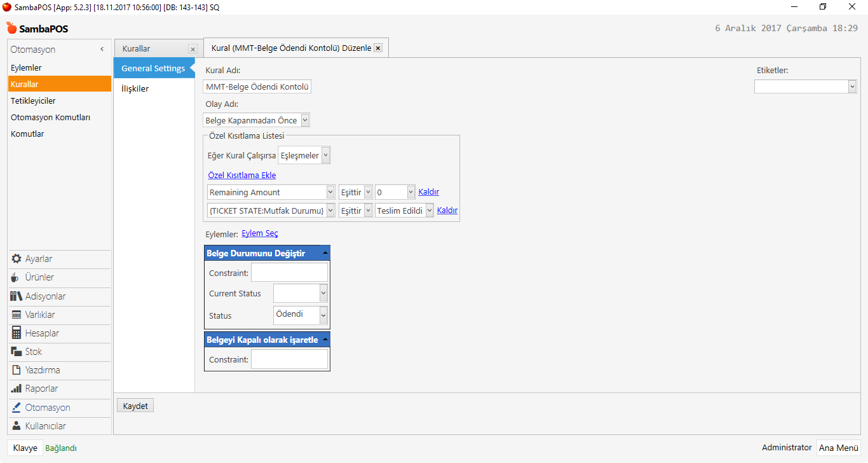Switch to the İlişkiler tab
Viewport: 868px width, 463px height.
tap(135, 89)
